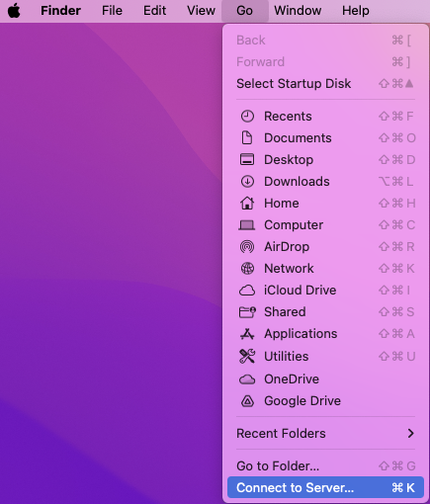Select the OneDrive entry
The image size is (430, 504).
tap(325, 379)
